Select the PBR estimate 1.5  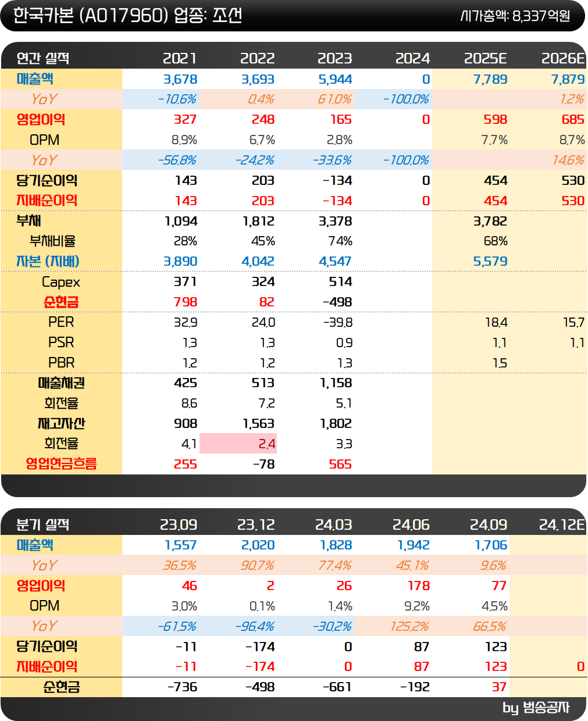tap(500, 363)
